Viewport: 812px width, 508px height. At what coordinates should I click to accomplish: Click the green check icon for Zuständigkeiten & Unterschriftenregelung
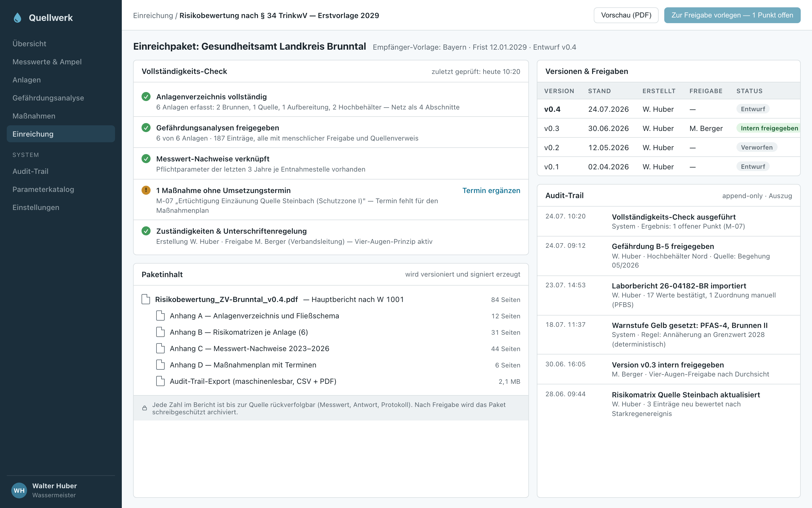point(146,231)
